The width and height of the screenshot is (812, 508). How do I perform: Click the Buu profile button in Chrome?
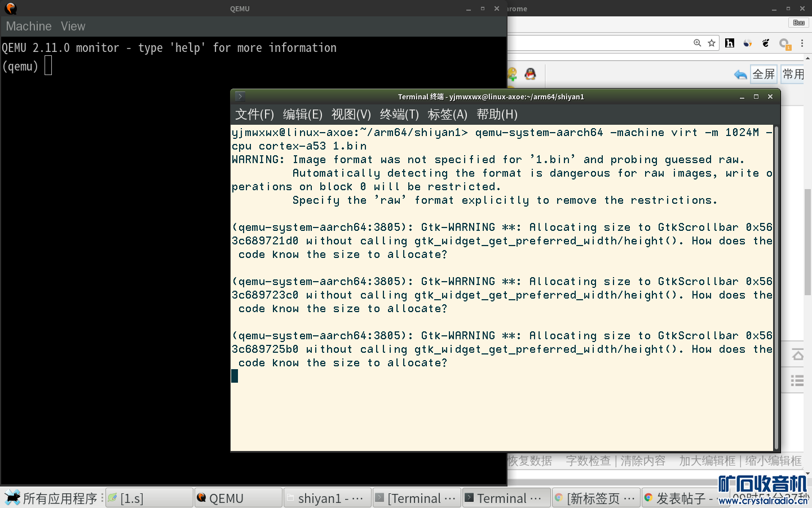coord(798,23)
